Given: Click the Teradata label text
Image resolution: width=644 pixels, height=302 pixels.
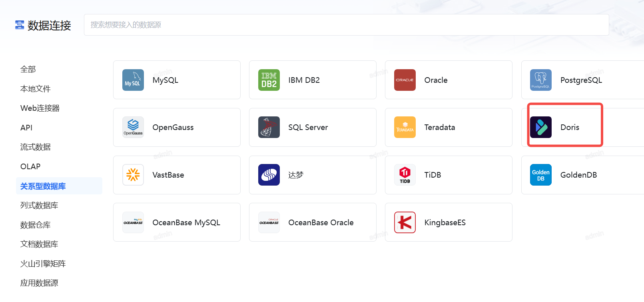Looking at the screenshot, I should (440, 127).
